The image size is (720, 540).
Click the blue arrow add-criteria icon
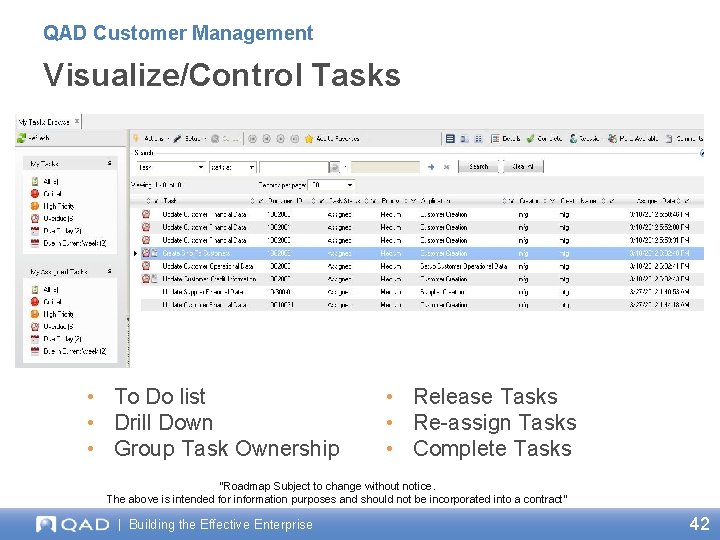tap(431, 167)
